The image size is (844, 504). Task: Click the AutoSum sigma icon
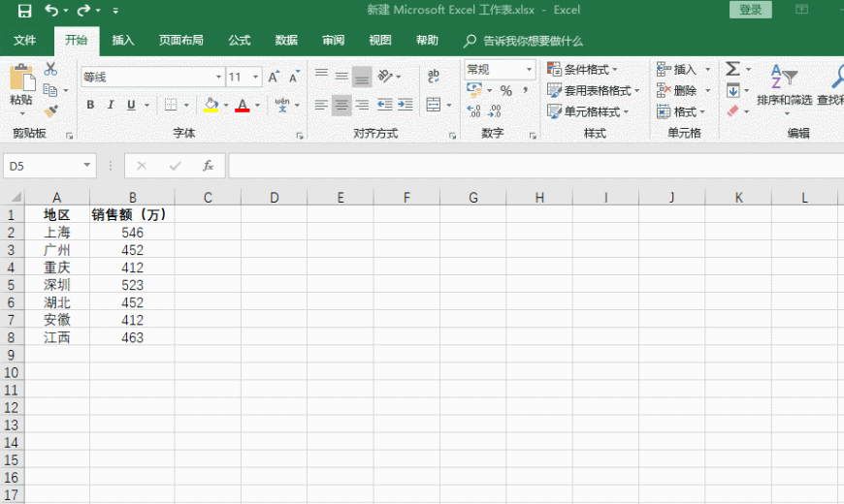(732, 70)
